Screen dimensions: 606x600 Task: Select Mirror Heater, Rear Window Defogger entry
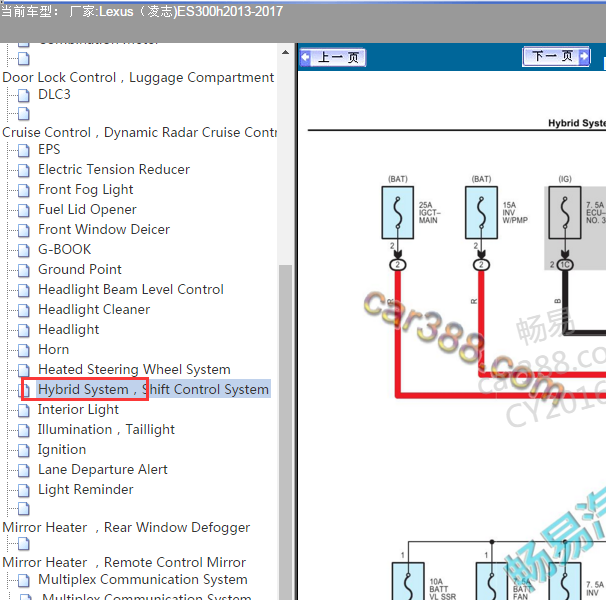tap(126, 527)
